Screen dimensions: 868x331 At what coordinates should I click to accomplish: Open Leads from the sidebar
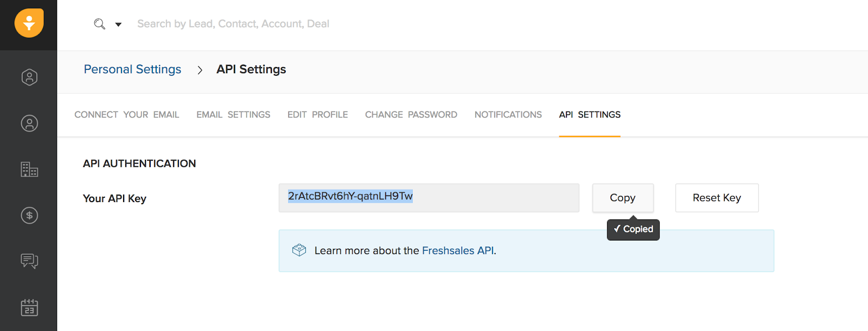pyautogui.click(x=29, y=77)
